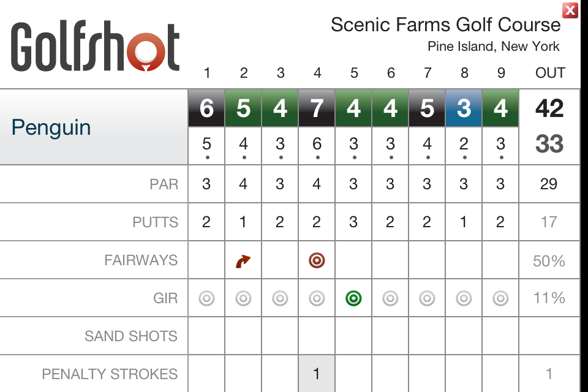Toggle the GIR indicator for hole 9
The image size is (588, 392).
500,298
